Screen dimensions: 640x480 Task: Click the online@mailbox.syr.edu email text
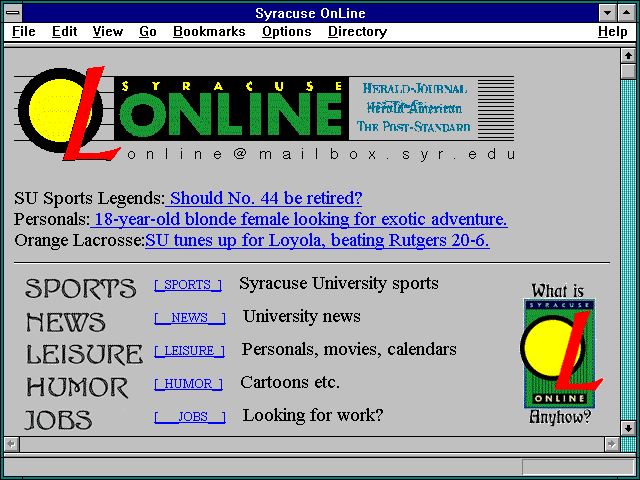point(321,154)
